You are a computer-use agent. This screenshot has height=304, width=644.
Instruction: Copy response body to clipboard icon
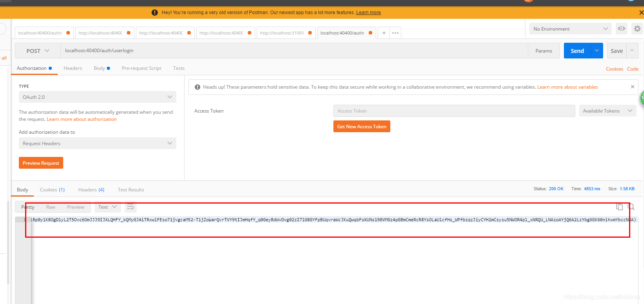pos(619,207)
